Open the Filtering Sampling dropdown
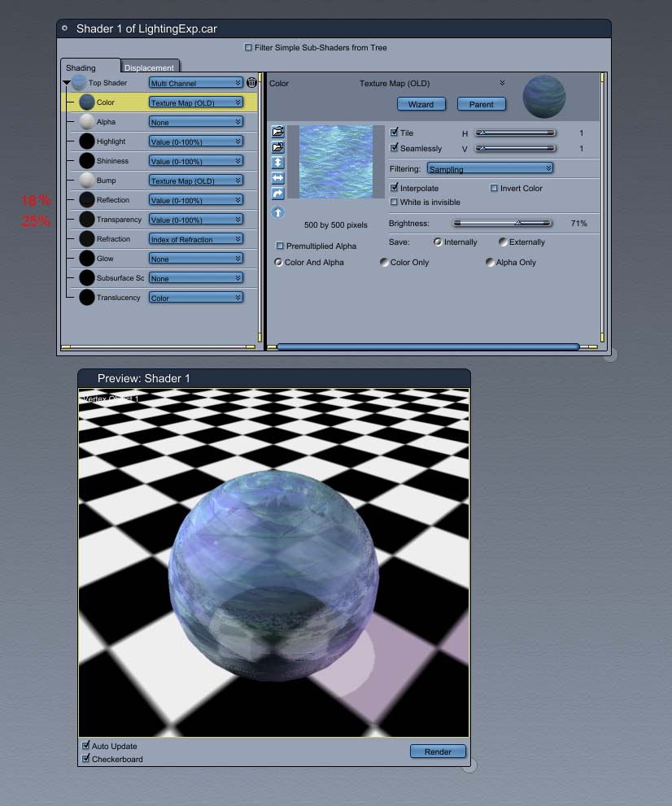672x806 pixels. tap(490, 168)
